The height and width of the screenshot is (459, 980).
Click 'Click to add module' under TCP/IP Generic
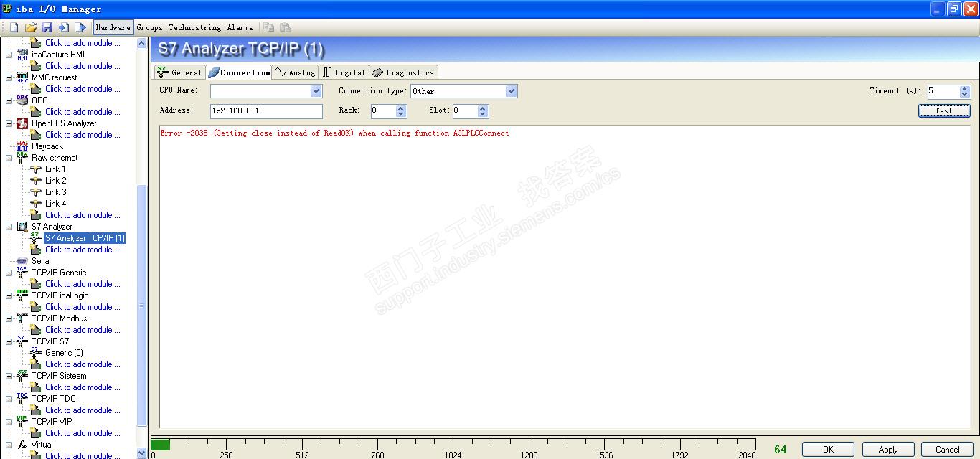pyautogui.click(x=83, y=284)
